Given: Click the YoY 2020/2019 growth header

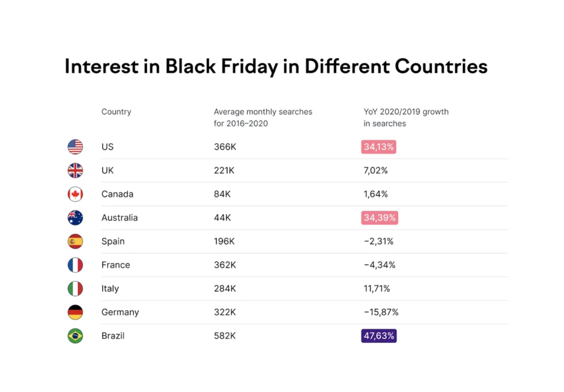Looking at the screenshot, I should point(406,117).
